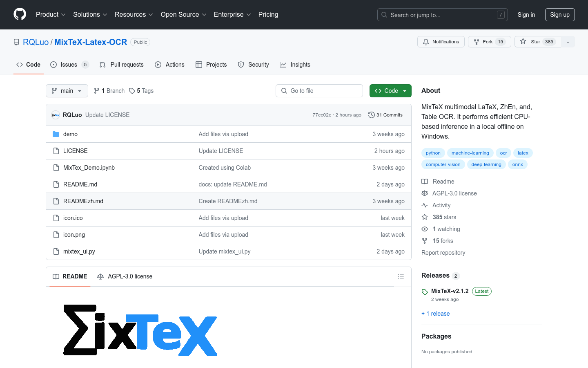Open the MixTeX-Latex-OCR repository link
The width and height of the screenshot is (588, 368).
click(x=91, y=42)
